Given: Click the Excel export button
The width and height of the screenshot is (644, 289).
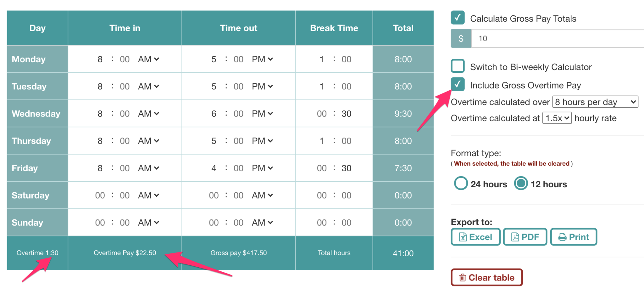Looking at the screenshot, I should click(475, 237).
